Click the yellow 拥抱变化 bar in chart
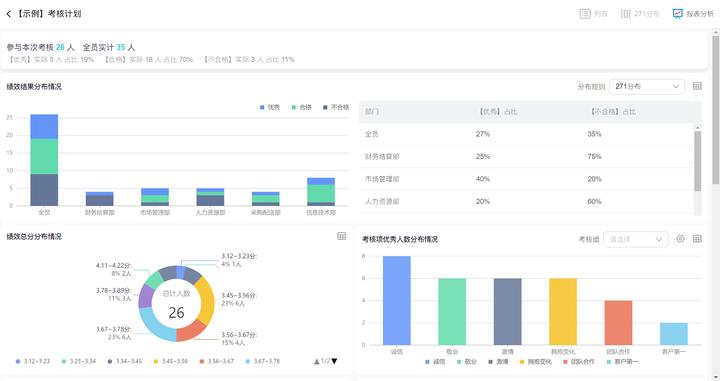This screenshot has width=720, height=381. tap(563, 311)
